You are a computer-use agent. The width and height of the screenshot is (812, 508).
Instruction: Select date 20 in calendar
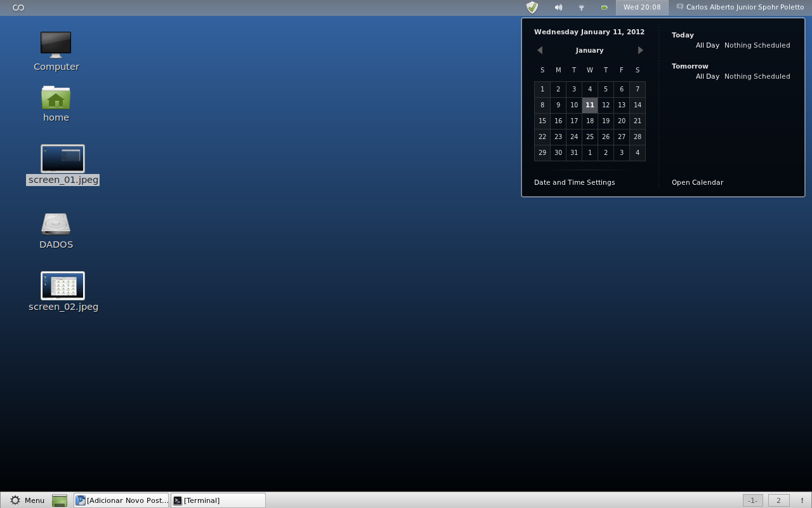click(x=622, y=121)
